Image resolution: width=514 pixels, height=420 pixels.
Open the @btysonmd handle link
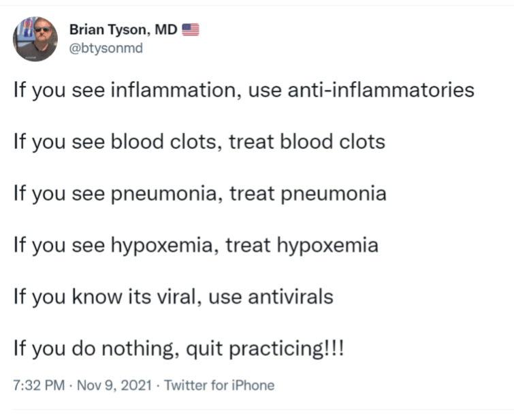point(107,48)
